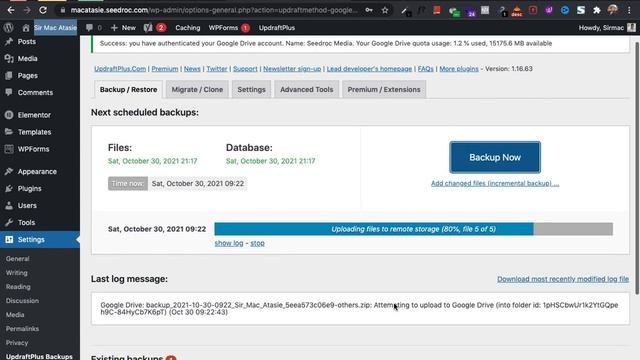Click New in the admin bar

123,28
